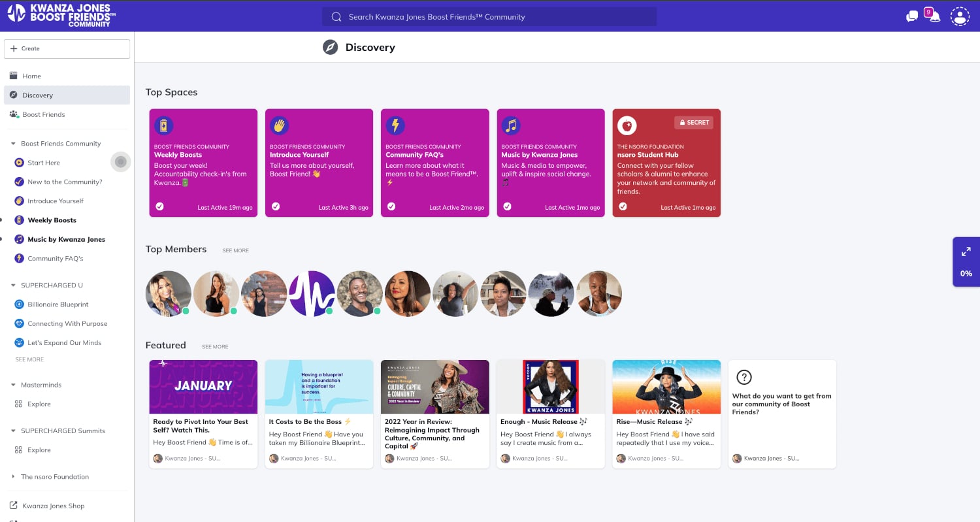Click See More next to Top Members
Screen dimensions: 980x522
[x=235, y=251]
